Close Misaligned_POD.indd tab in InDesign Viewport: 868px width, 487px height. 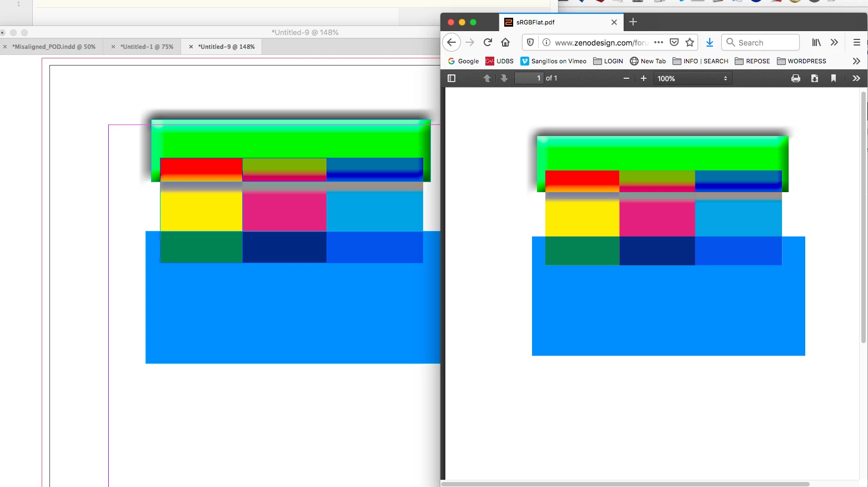click(5, 47)
